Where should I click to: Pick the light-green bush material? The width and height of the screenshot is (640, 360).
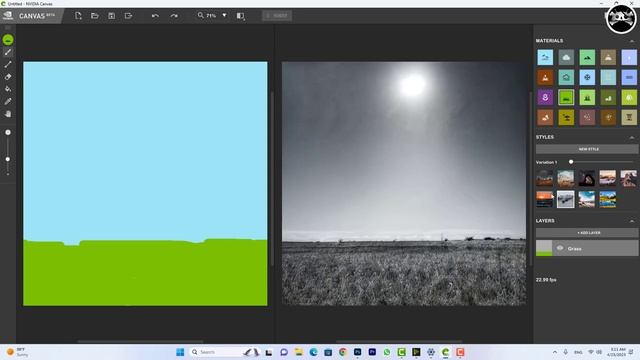pos(587,98)
